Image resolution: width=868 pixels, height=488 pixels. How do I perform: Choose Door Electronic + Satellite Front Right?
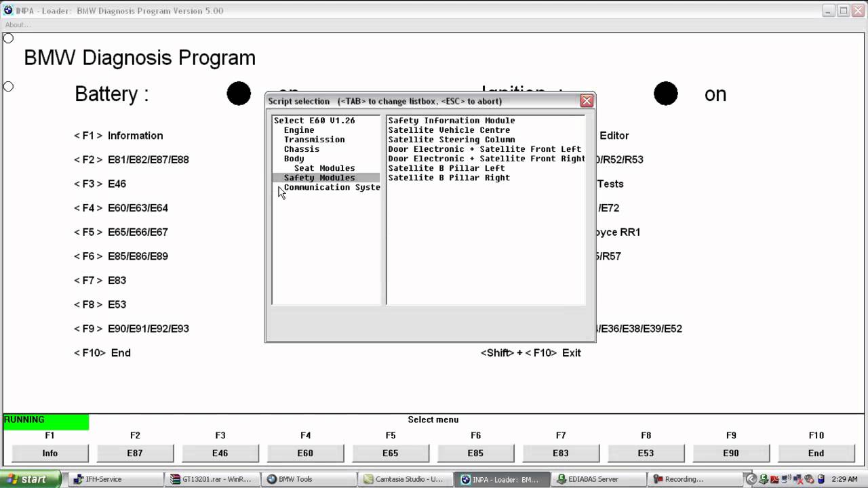486,159
